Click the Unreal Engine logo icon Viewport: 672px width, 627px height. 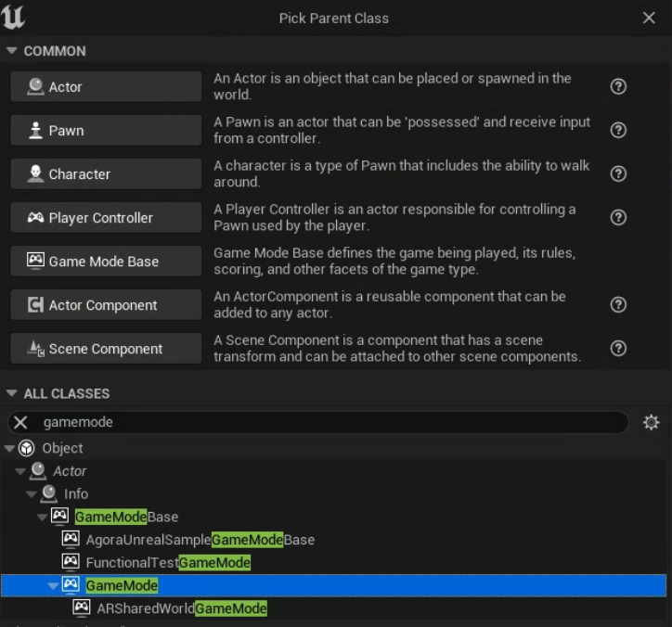pos(13,17)
